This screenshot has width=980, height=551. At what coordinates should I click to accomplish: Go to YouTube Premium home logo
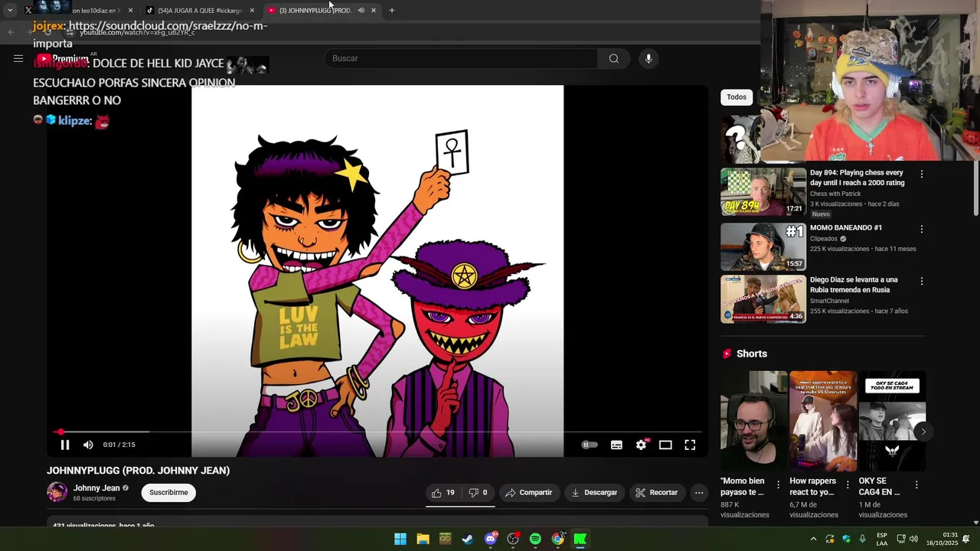pos(63,58)
